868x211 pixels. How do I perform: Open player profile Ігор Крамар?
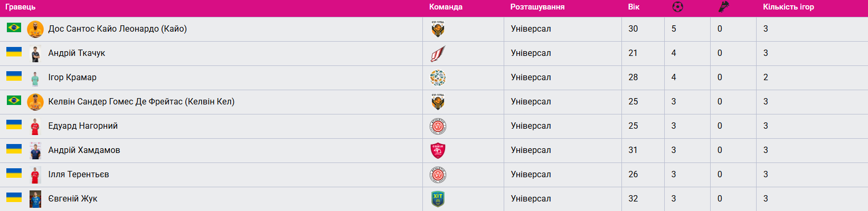pos(72,78)
